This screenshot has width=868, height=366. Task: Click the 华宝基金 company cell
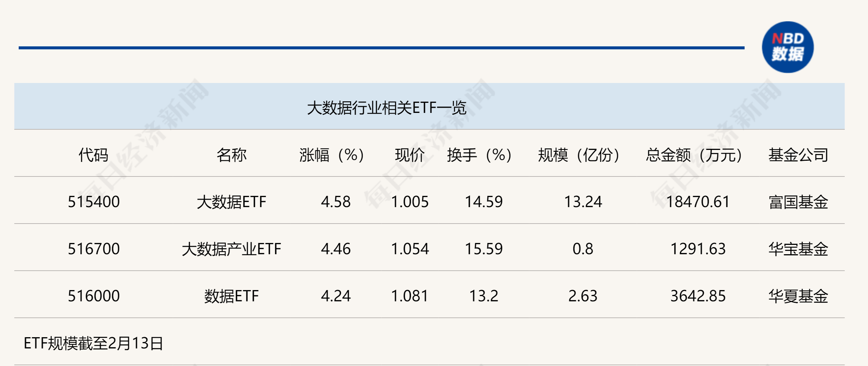pyautogui.click(x=798, y=249)
